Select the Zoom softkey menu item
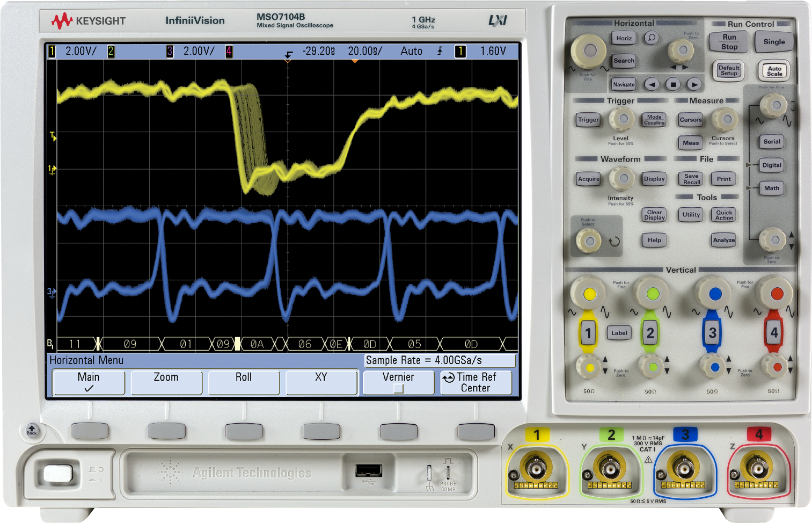This screenshot has height=523, width=812. click(166, 382)
